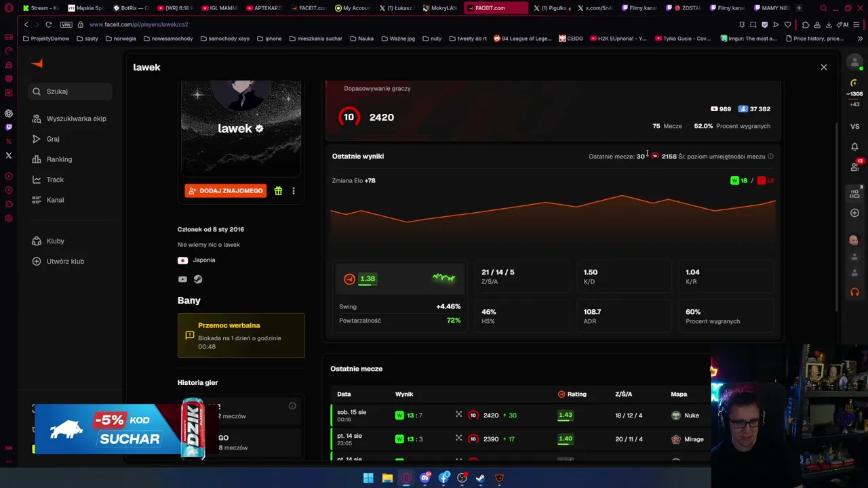This screenshot has height=488, width=868.
Task: Open the three-dot profile options menu
Action: 294,191
